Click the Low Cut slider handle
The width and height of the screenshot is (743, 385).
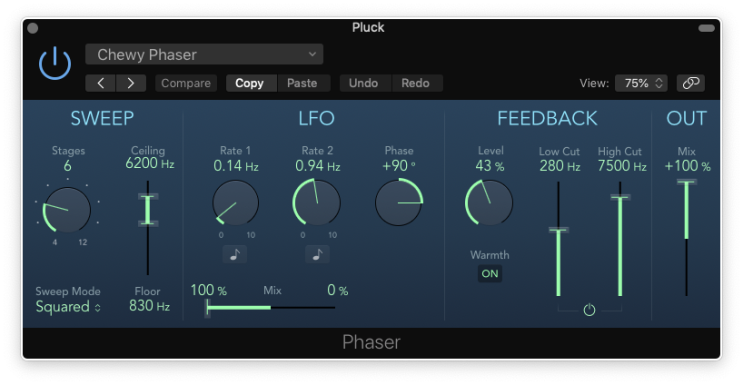[x=559, y=230]
